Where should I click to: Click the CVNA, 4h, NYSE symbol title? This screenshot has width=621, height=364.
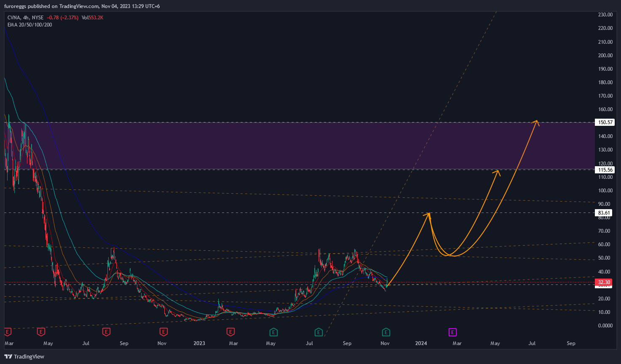coord(25,18)
